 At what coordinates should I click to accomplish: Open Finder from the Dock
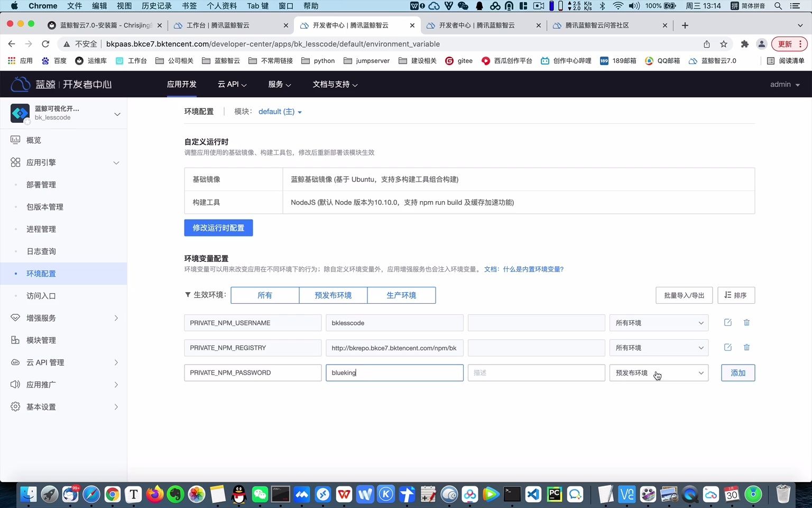point(28,494)
